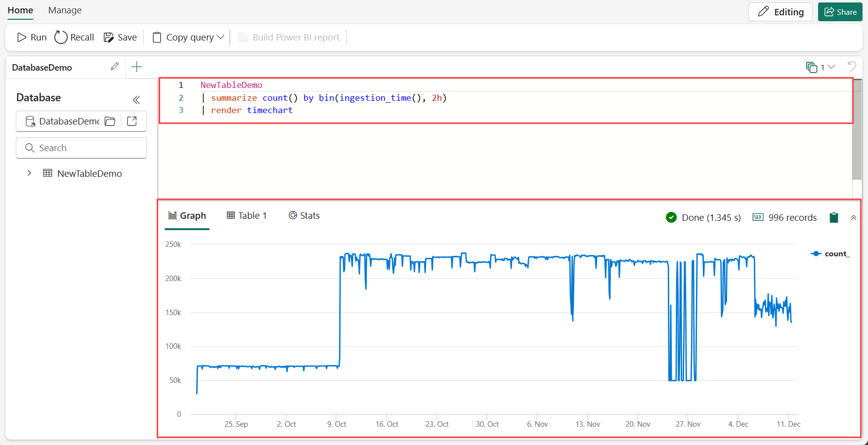
Task: Click the 27. Nov axis label
Action: click(x=688, y=424)
